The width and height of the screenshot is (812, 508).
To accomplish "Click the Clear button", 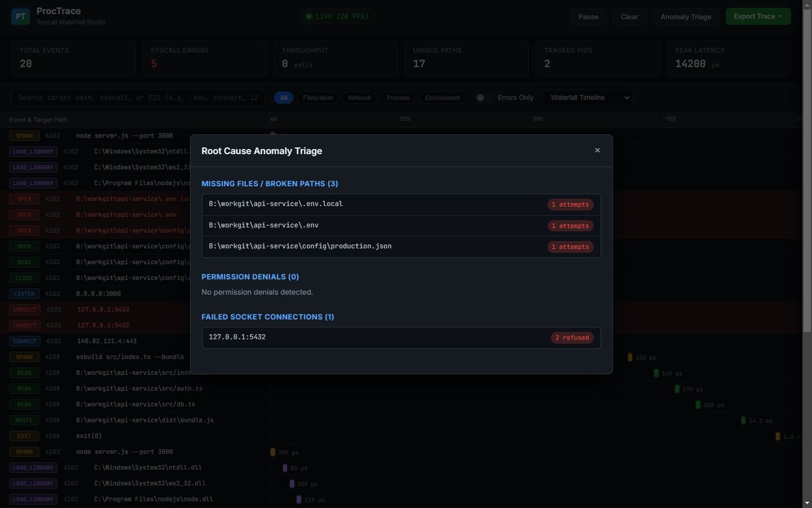I will 629,17.
